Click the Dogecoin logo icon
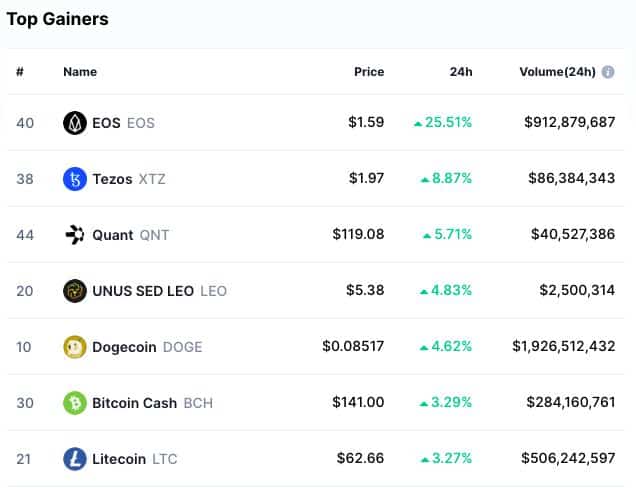The width and height of the screenshot is (636, 488). (x=75, y=347)
